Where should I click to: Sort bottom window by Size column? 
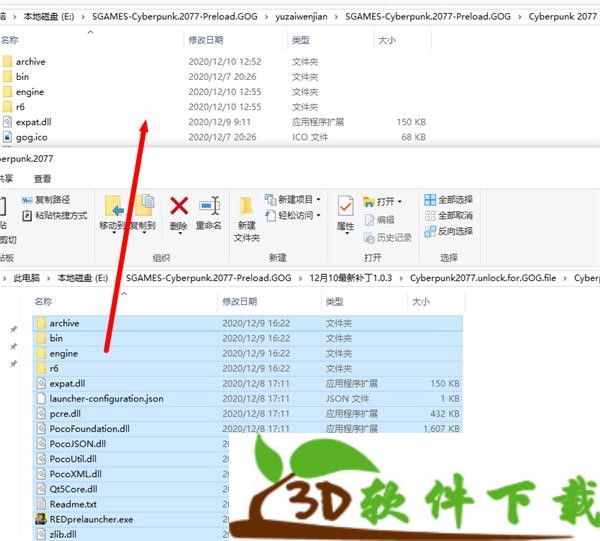tap(421, 301)
